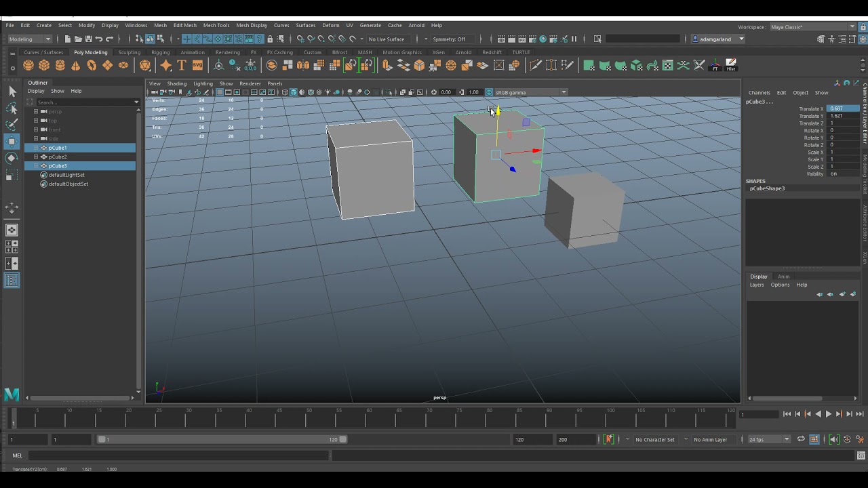Select pCube2 in the Outliner
This screenshot has width=868, height=488.
pos(58,157)
